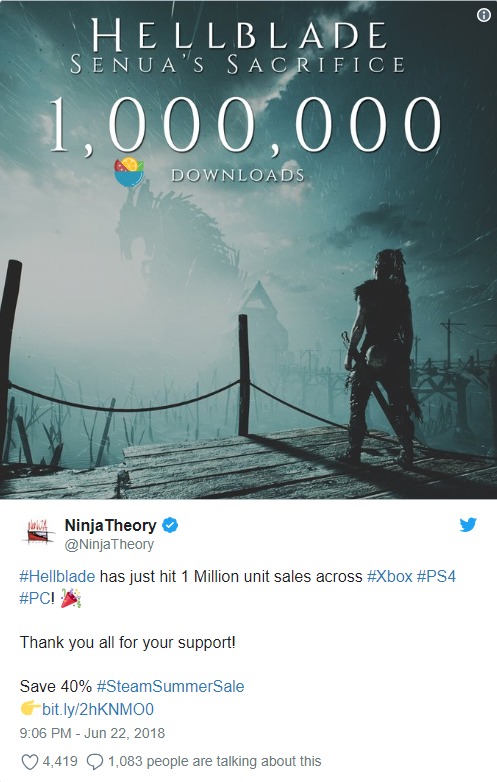Viewport: 497px width, 782px height.
Task: Click the NinjaTheory display name
Action: 110,525
